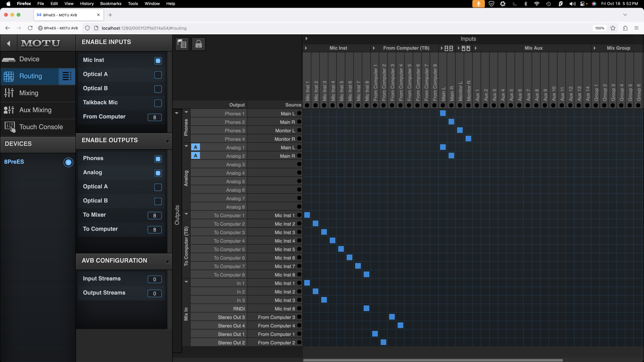The height and width of the screenshot is (362, 644).
Task: Enable the Optical A output checkbox
Action: [x=158, y=187]
